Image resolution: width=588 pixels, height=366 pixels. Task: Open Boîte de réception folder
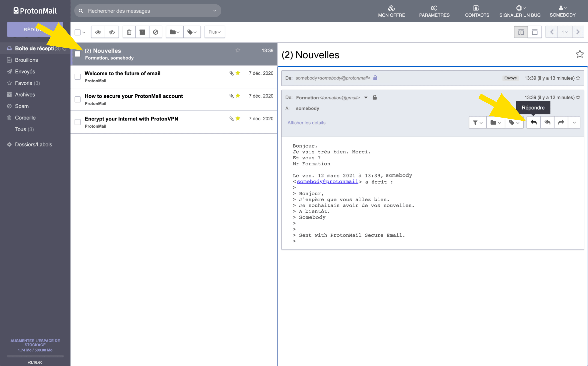click(x=35, y=48)
